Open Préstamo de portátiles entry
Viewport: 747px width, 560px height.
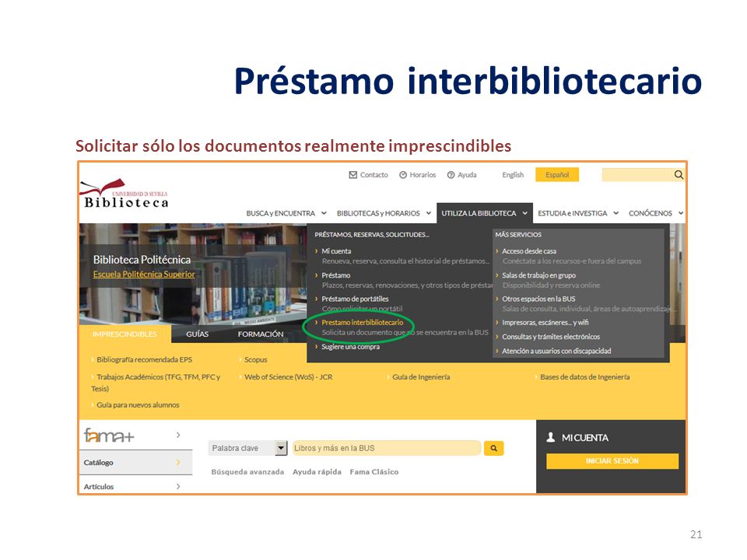click(355, 299)
